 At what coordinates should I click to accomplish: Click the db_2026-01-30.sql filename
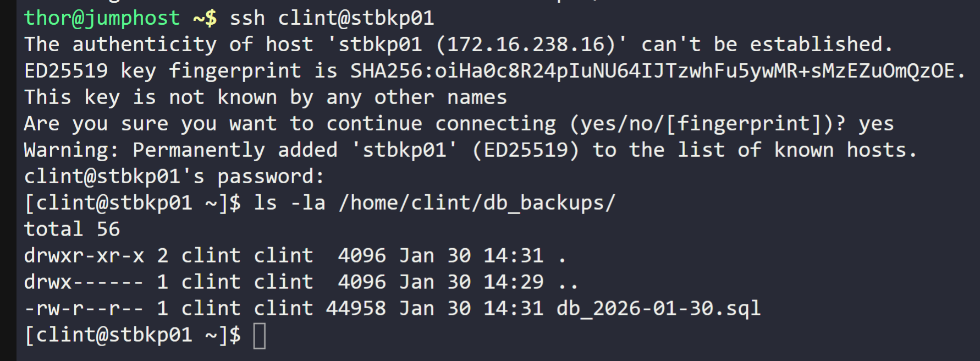tap(658, 309)
